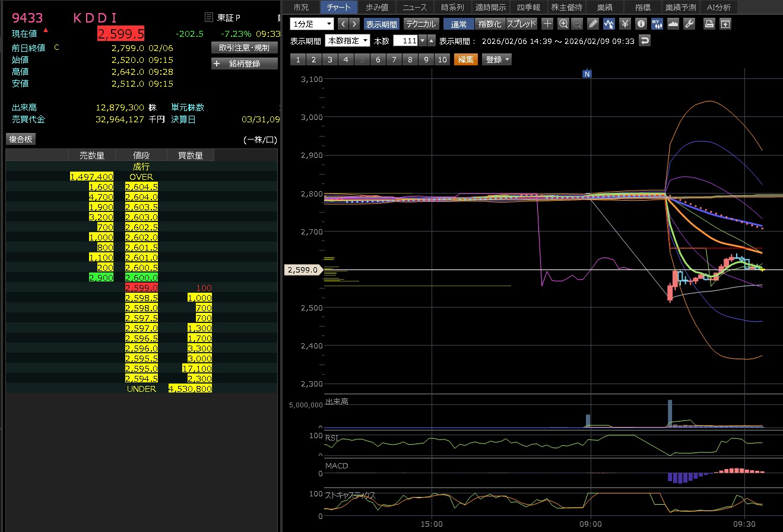Click the yen symbol icon

pos(625,24)
